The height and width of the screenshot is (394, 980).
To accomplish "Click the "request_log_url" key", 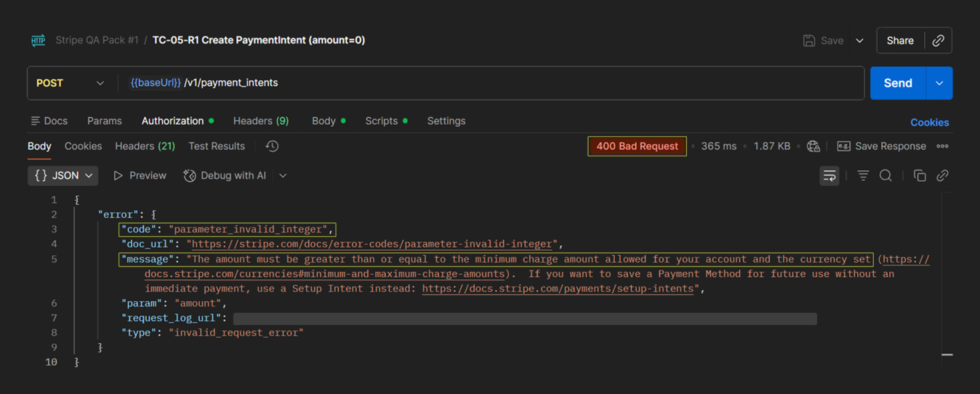I will [171, 318].
